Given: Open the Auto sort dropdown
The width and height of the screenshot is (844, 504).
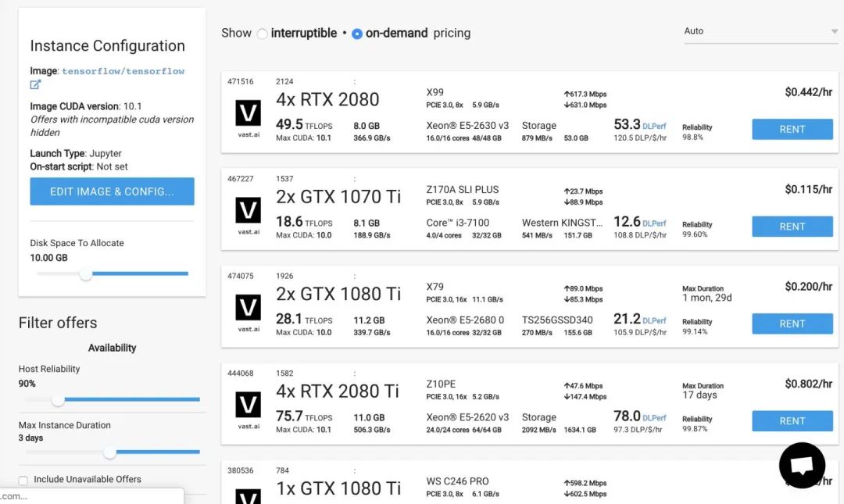Looking at the screenshot, I should point(760,31).
